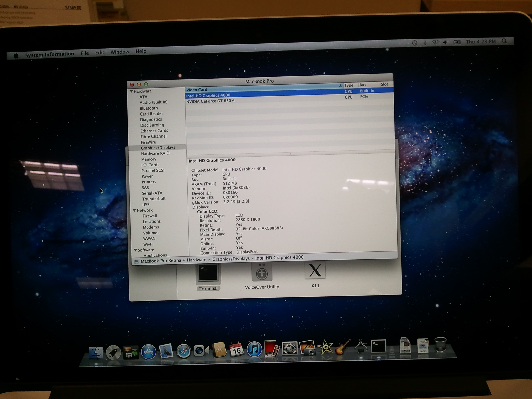Click Graphics/Displays in the path bar
Viewport: 532px width, 399px height.
[231, 259]
